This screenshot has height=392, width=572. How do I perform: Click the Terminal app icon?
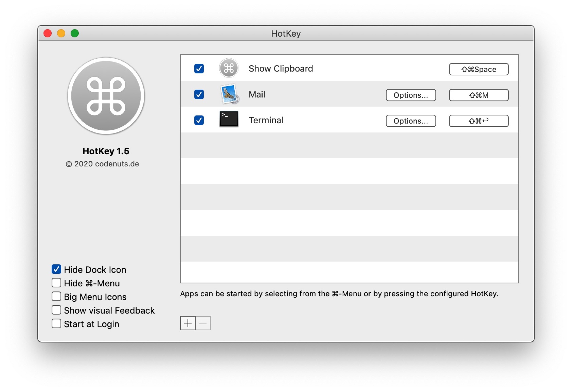[229, 119]
